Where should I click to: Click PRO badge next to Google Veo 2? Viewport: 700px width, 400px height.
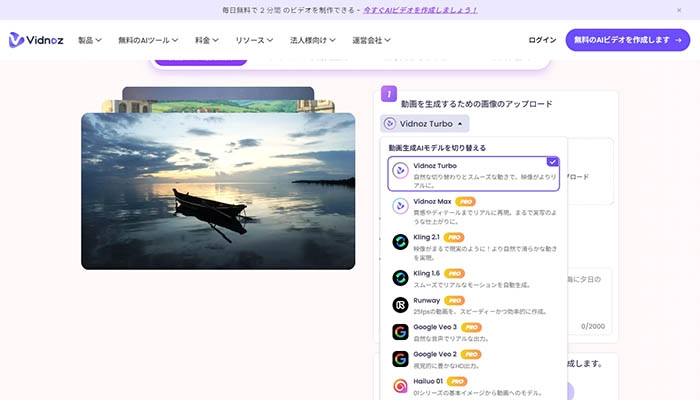[471, 355]
